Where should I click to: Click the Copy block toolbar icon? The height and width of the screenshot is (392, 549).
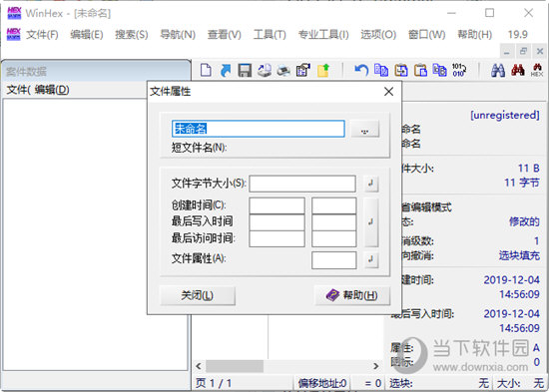coord(440,70)
